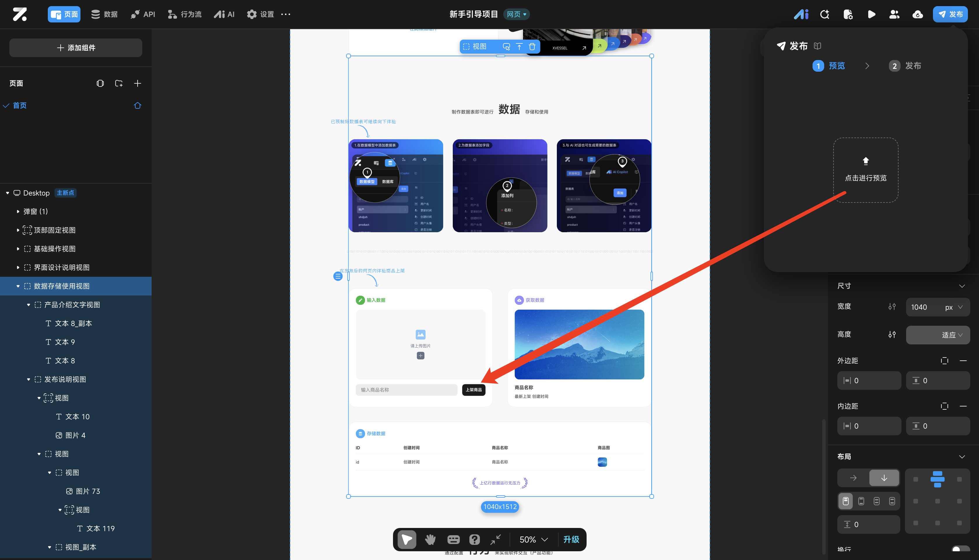Viewport: 979px width, 560px height.
Task: Open the 行为流 tab
Action: pyautogui.click(x=185, y=14)
